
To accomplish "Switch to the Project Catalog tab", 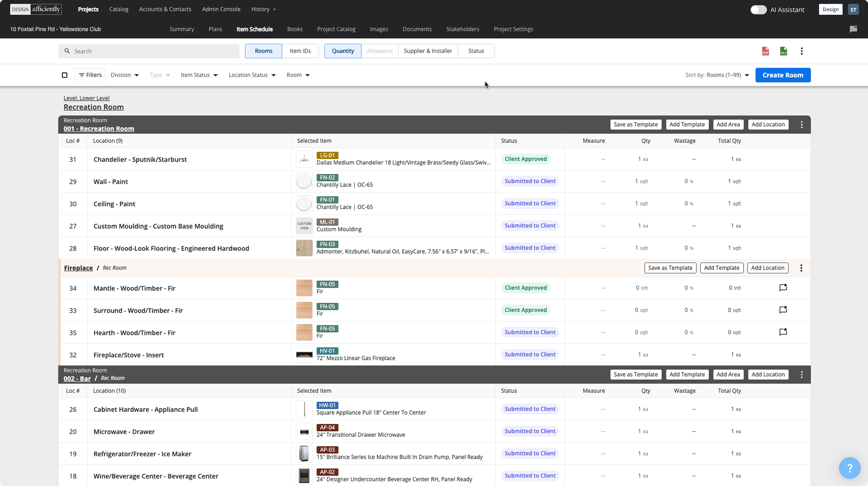I will click(x=336, y=29).
